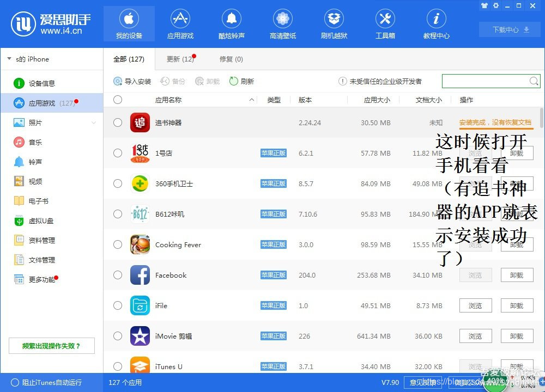Image resolution: width=545 pixels, height=392 pixels.
Task: Sort by 应用名称 column arrow
Action: coord(251,100)
